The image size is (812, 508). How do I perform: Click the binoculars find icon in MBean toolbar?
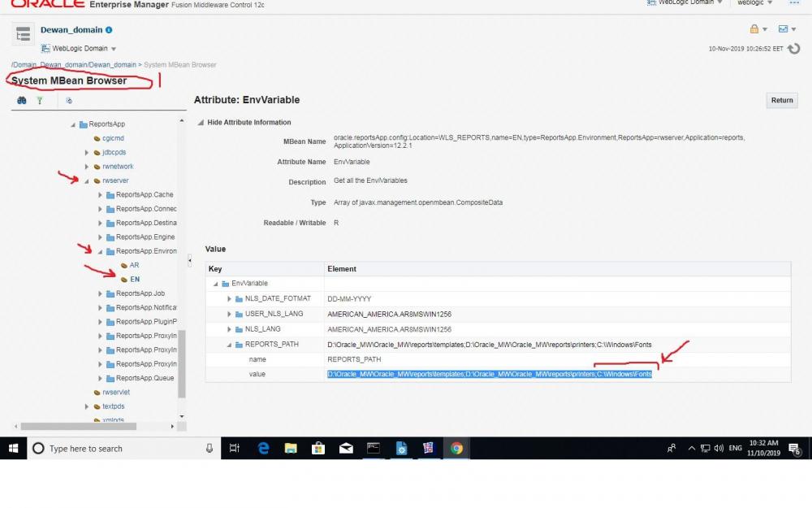pyautogui.click(x=22, y=100)
